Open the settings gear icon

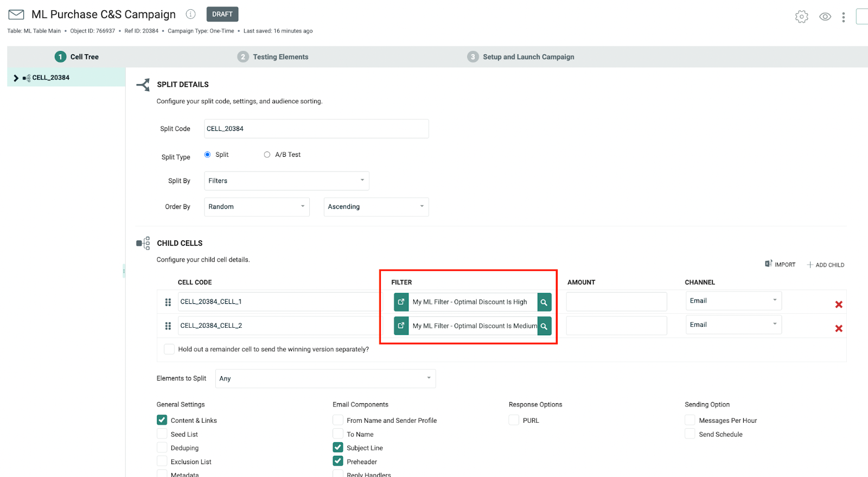(x=801, y=17)
